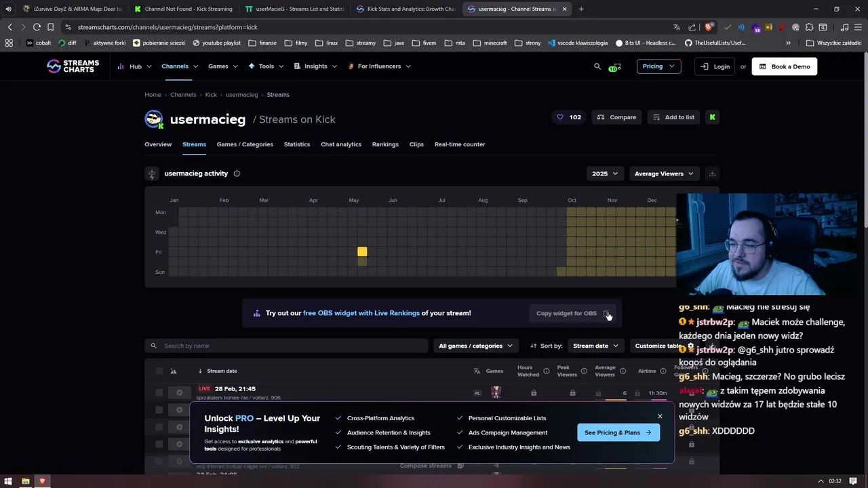
Task: Click the Search by name field
Action: pyautogui.click(x=285, y=346)
